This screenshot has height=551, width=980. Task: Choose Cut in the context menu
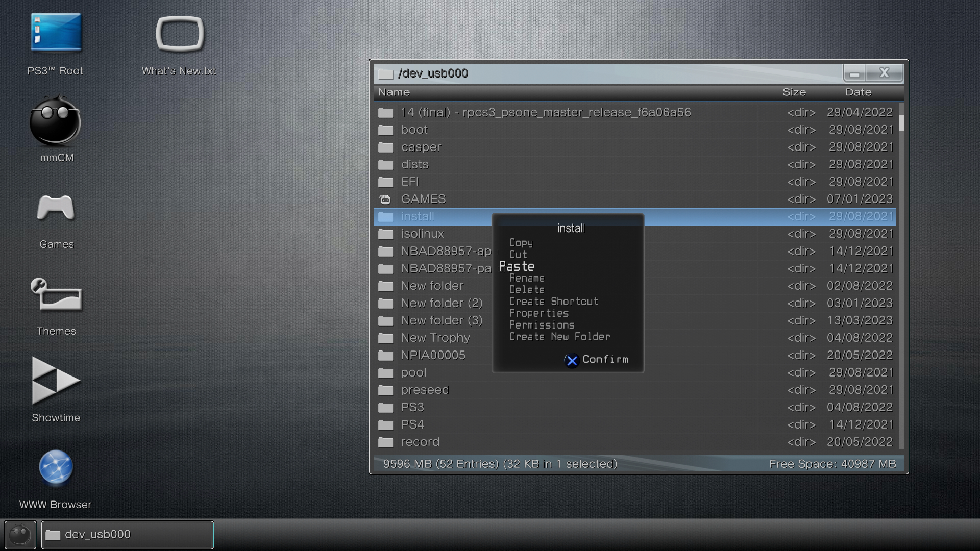tap(518, 254)
